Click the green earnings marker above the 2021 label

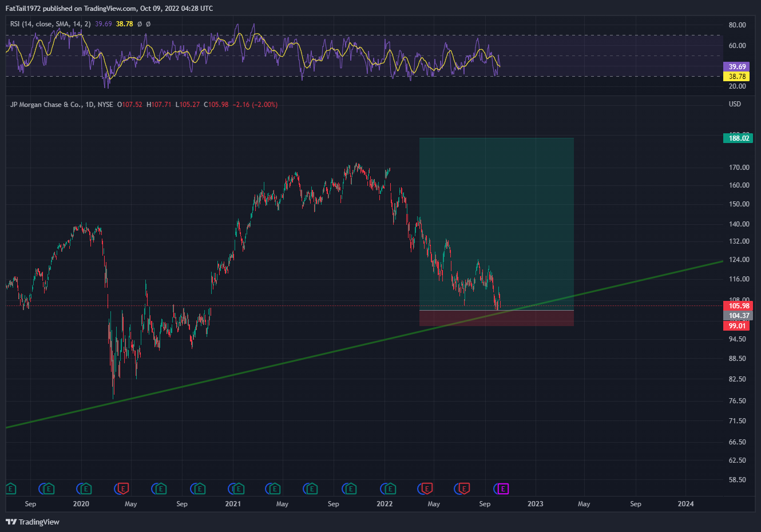tap(238, 489)
